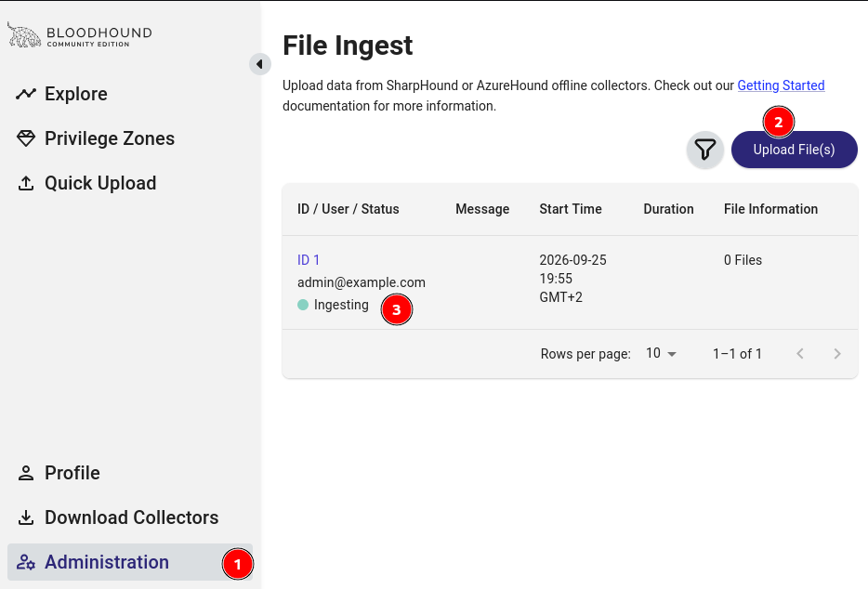868x589 pixels.
Task: Click the Start Time column header
Action: [x=571, y=209]
